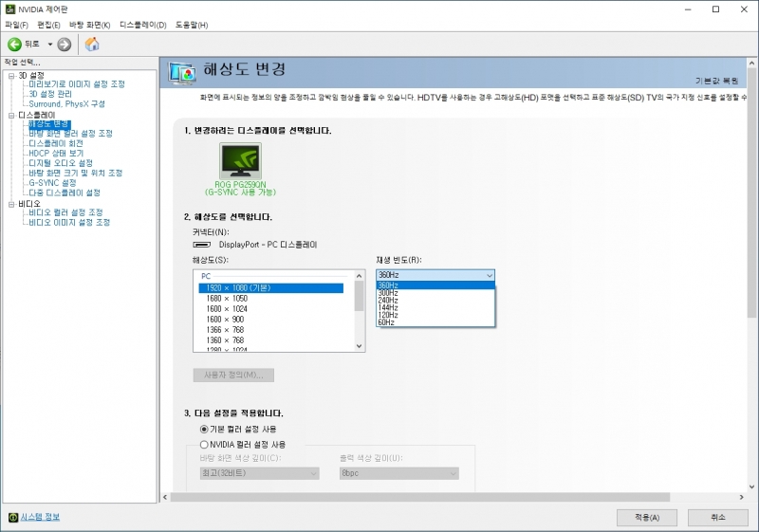Open 디지털 오디오 설정

60,163
